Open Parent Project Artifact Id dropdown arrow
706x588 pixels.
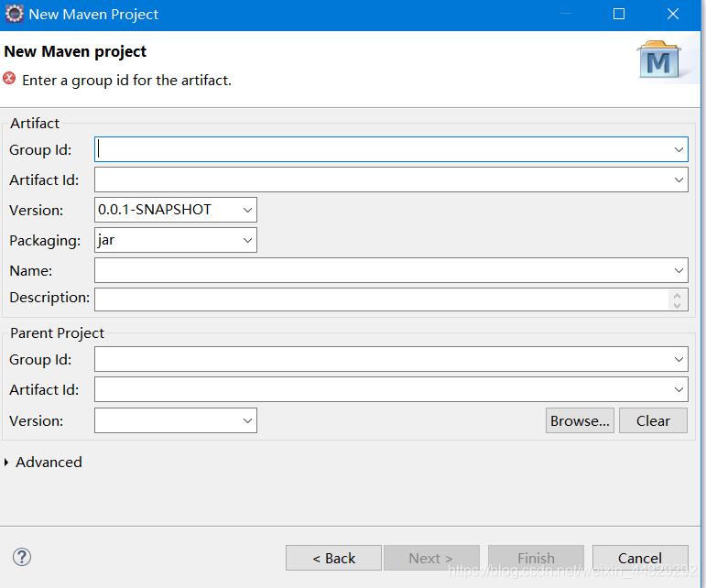[679, 389]
